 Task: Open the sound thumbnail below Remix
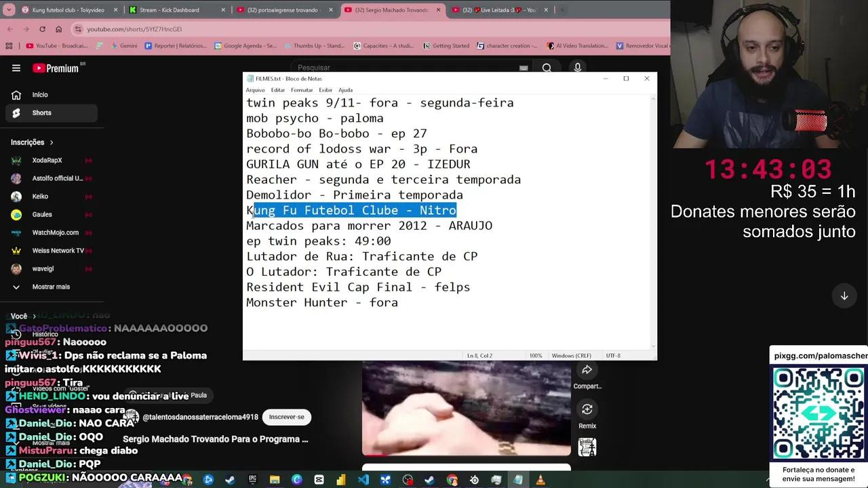click(587, 447)
